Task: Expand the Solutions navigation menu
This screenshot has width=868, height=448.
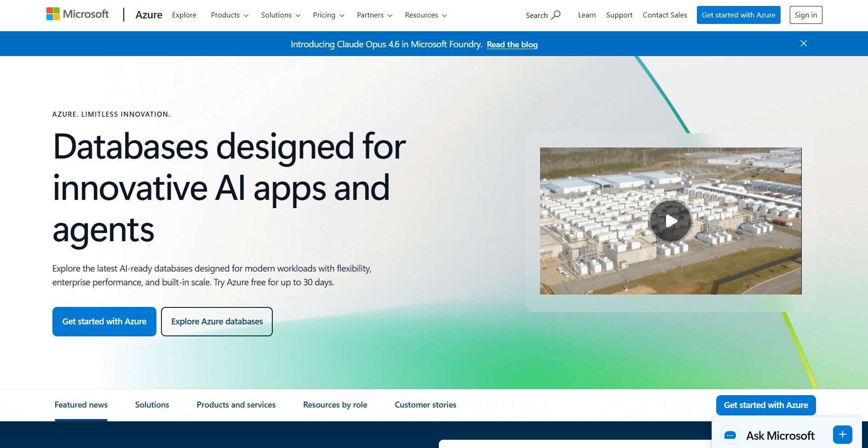Action: (281, 15)
